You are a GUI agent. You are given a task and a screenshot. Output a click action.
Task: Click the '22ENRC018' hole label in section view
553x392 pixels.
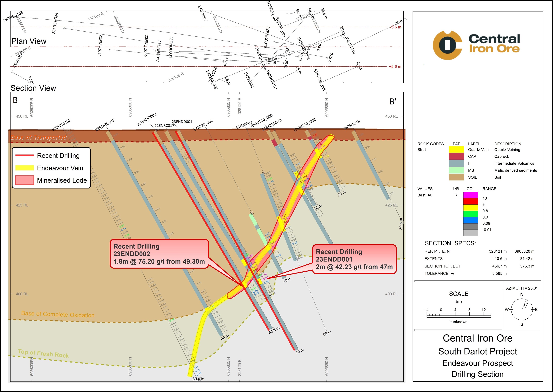tap(272, 125)
